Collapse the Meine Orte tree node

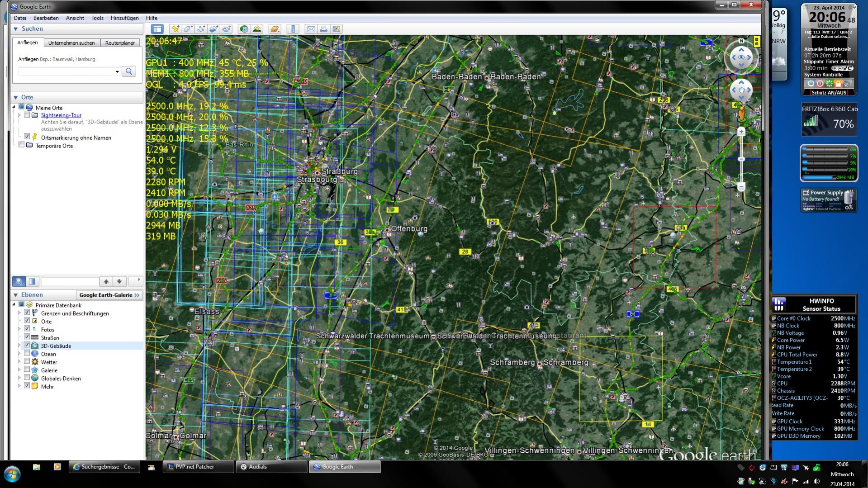click(x=14, y=107)
